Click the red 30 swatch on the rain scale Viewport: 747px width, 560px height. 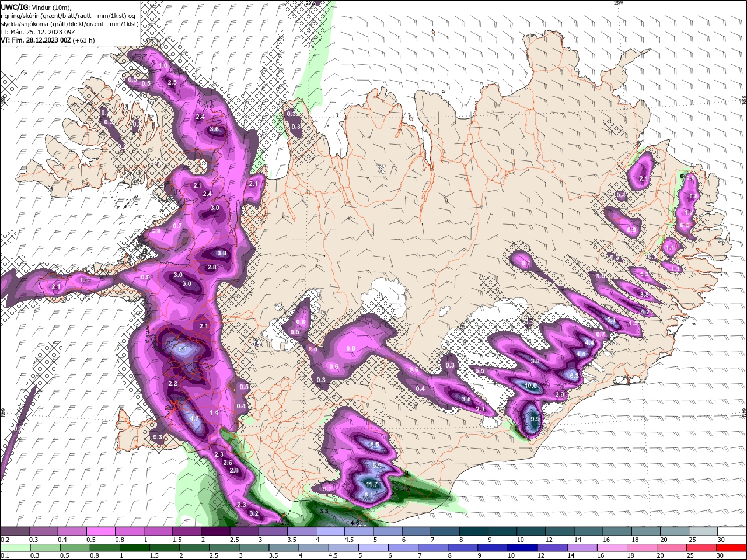pos(732,548)
